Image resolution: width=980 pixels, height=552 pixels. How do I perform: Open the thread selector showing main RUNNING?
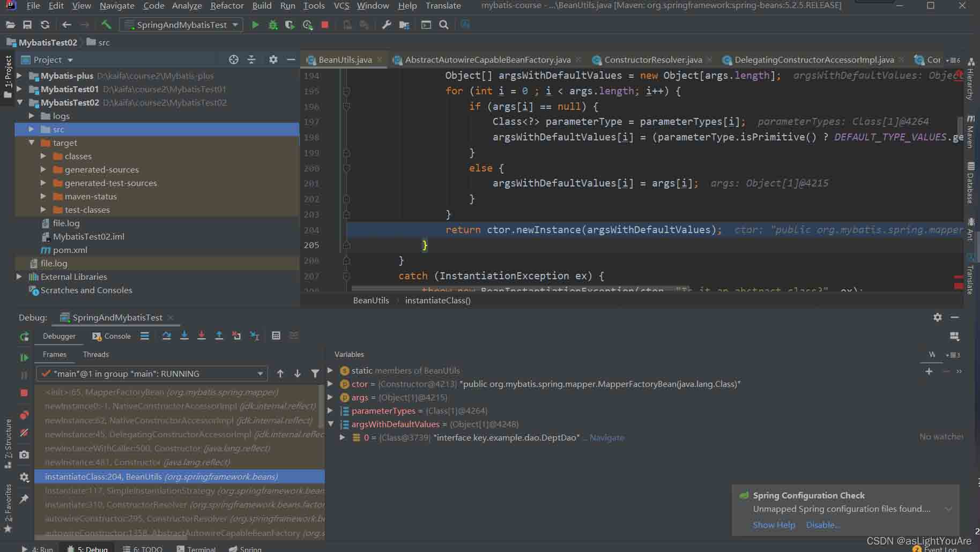(152, 374)
